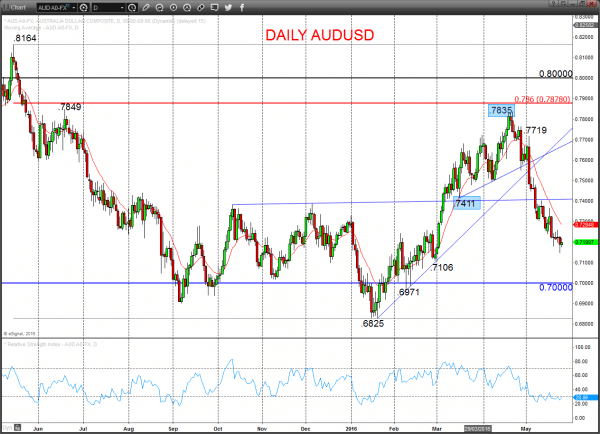Screen dimensions: 600x434
Task: Share chart via Facebook icon
Action: (242, 8)
